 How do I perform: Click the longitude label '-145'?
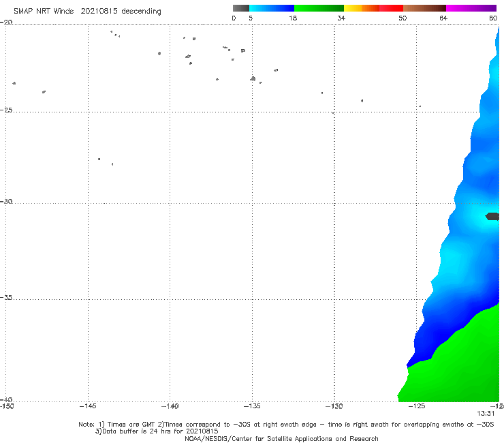coord(88,406)
